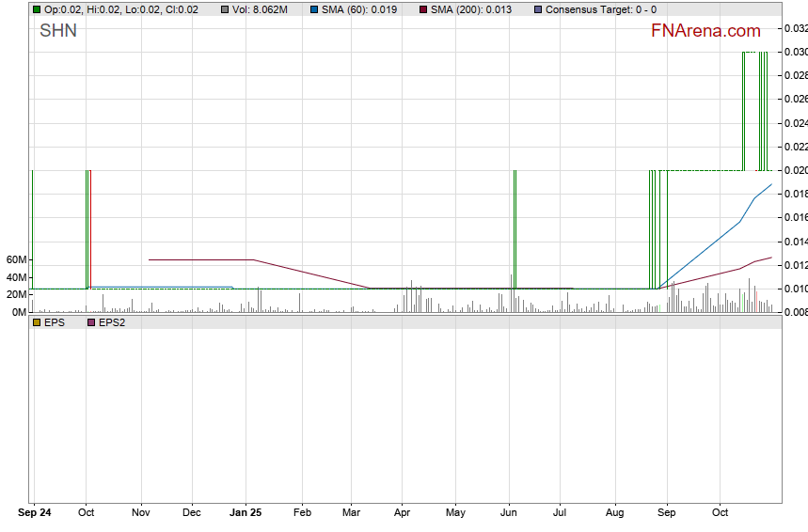Click the SHN ticker symbol label
808x532 pixels.
[58, 31]
